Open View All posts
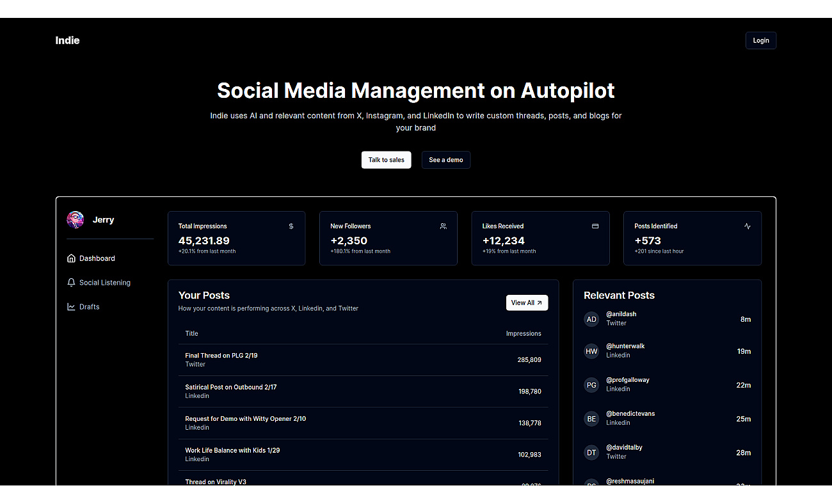The width and height of the screenshot is (832, 504). point(527,303)
